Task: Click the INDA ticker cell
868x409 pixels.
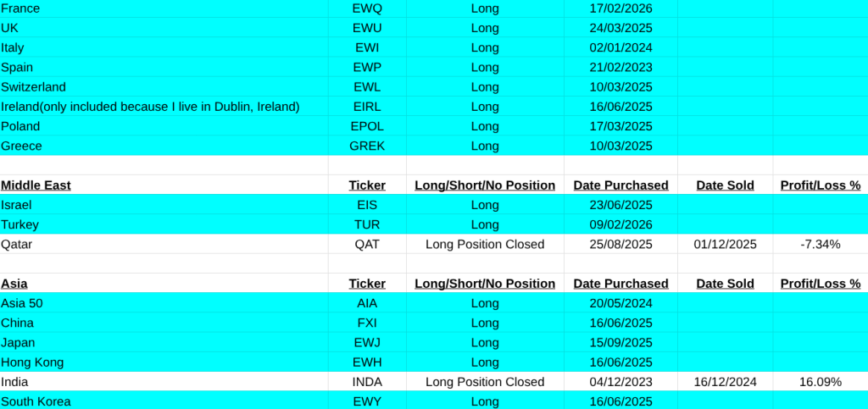Action: [367, 382]
